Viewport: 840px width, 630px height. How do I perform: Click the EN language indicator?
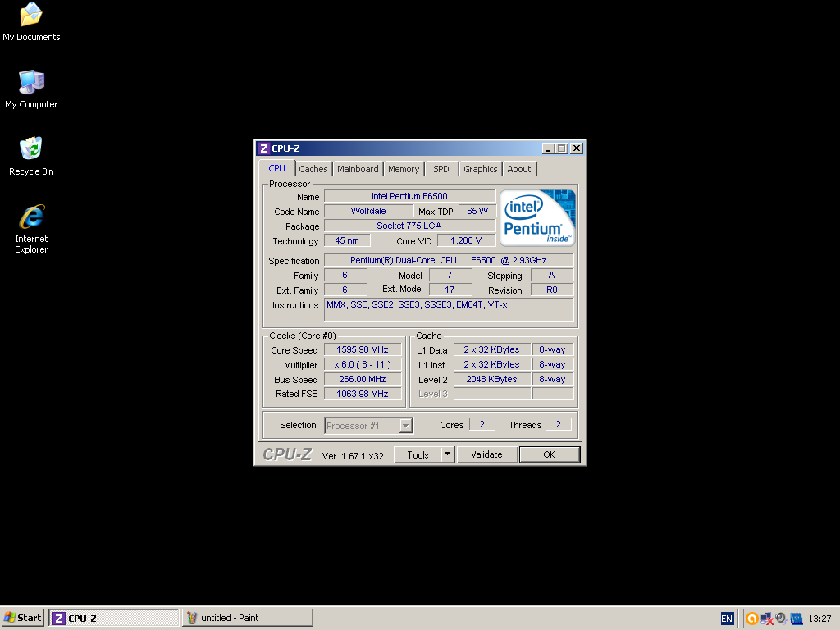pos(727,619)
